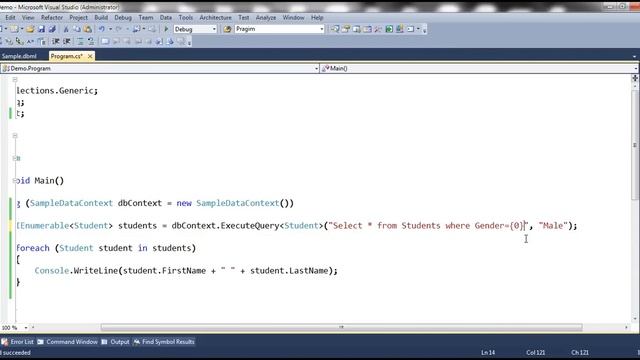Collapse the Main() method outline
Screen dimensions: 640x360
tap(15, 180)
